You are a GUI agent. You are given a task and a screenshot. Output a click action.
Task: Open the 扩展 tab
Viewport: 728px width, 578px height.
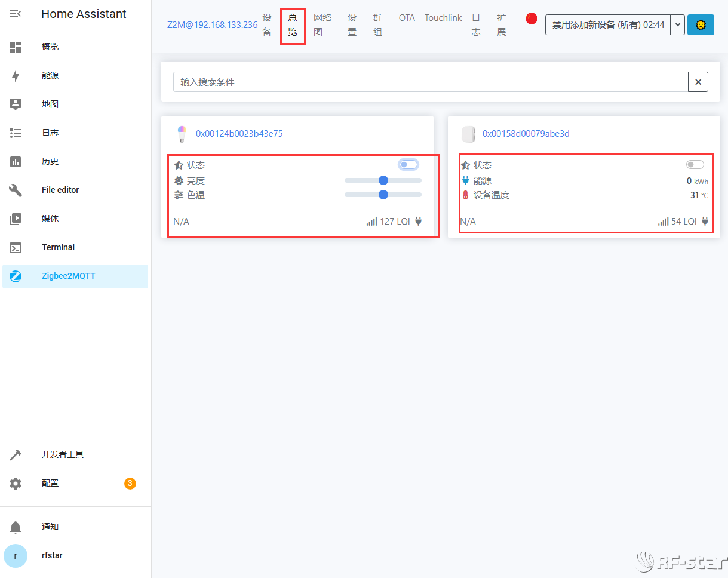[501, 25]
